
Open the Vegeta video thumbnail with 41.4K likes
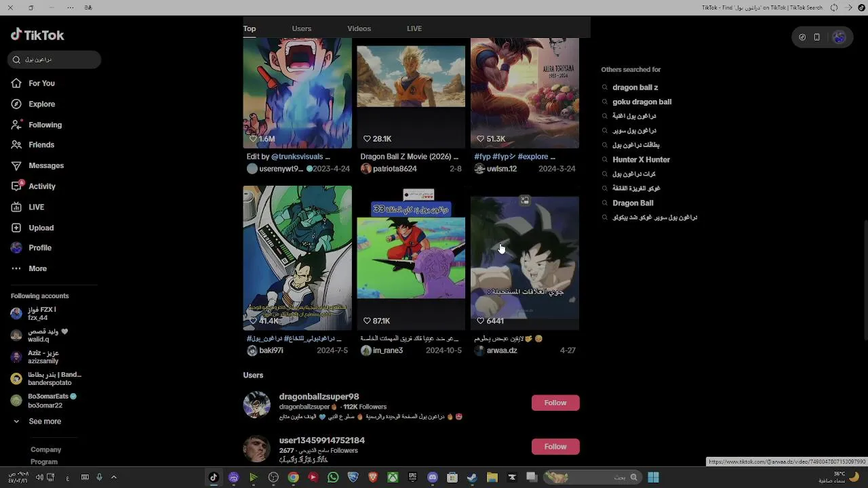[297, 258]
